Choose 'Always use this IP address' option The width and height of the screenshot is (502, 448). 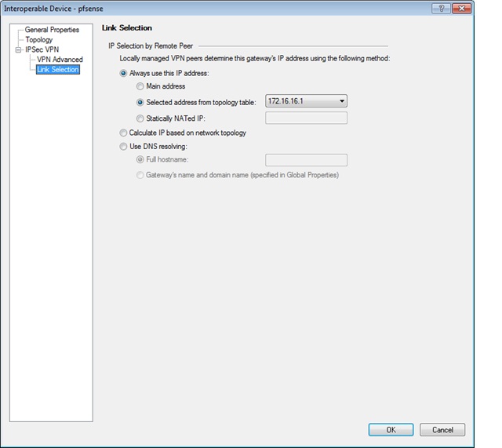tap(123, 73)
